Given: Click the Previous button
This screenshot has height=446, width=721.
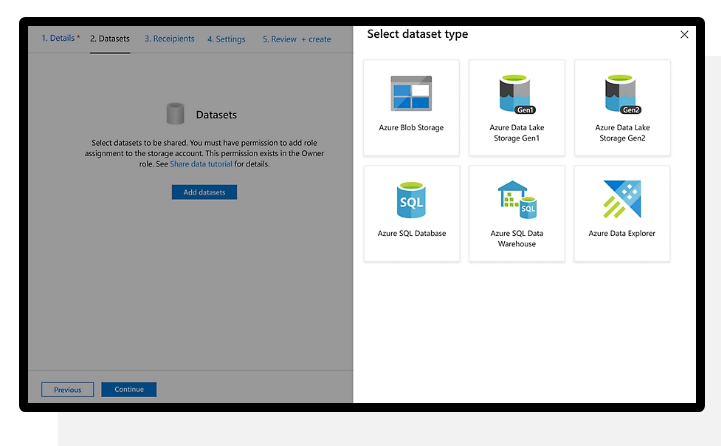Looking at the screenshot, I should (x=68, y=389).
